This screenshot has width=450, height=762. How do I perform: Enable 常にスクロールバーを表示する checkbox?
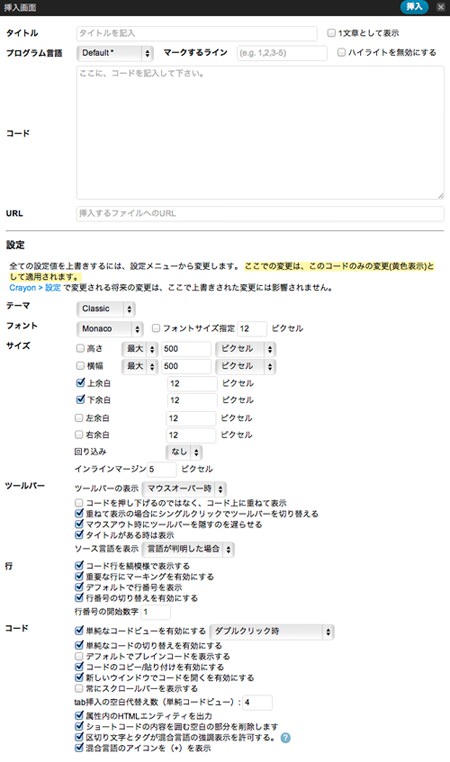point(79,688)
